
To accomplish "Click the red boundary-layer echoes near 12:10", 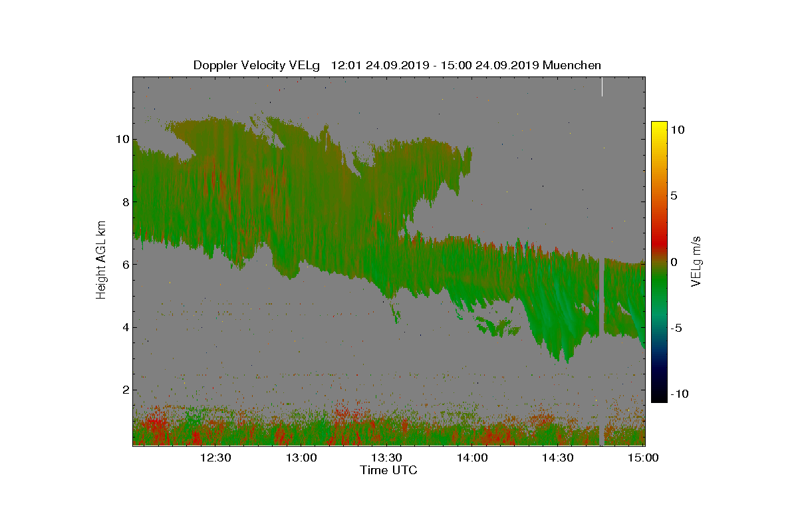I will [154, 424].
